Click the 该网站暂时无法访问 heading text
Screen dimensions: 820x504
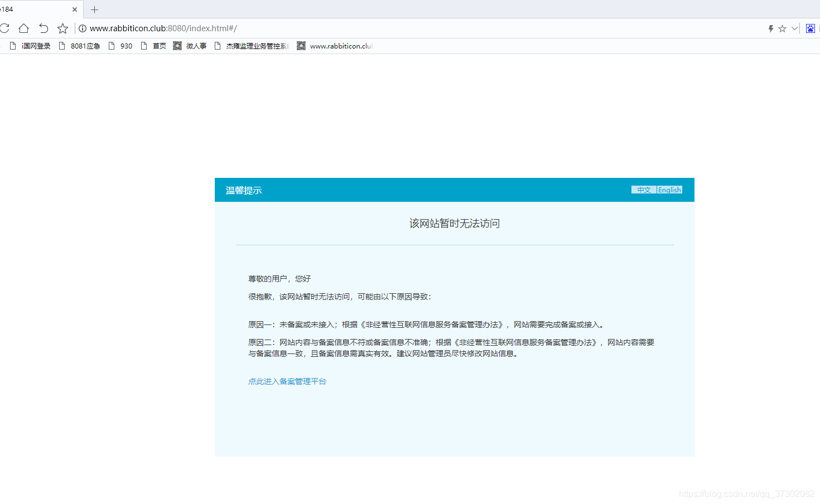(x=455, y=224)
